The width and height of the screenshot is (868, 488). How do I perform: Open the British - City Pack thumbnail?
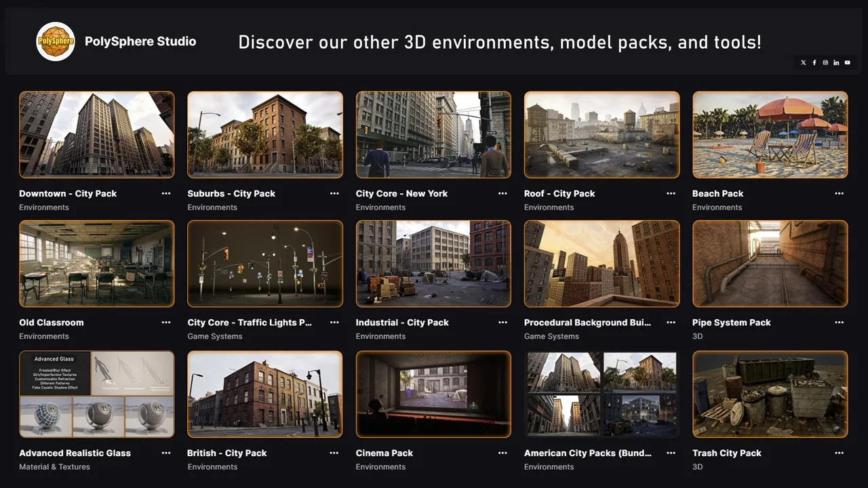point(265,394)
